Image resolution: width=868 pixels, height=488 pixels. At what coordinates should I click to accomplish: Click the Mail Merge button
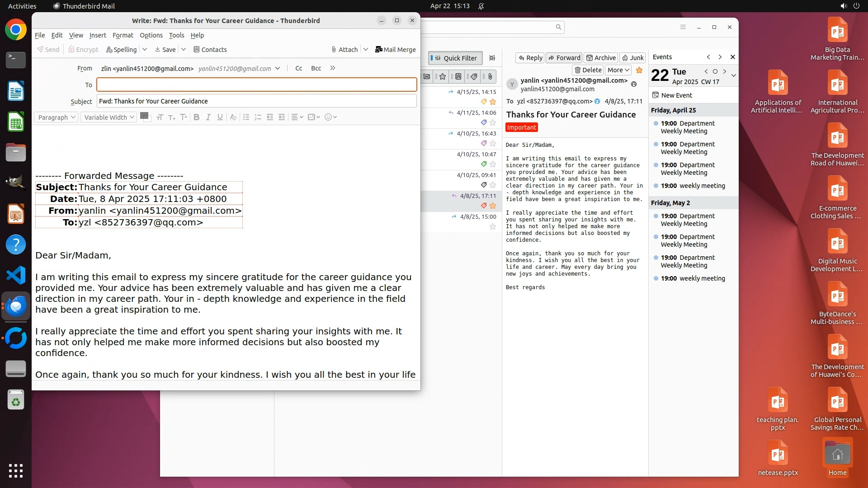pyautogui.click(x=395, y=49)
